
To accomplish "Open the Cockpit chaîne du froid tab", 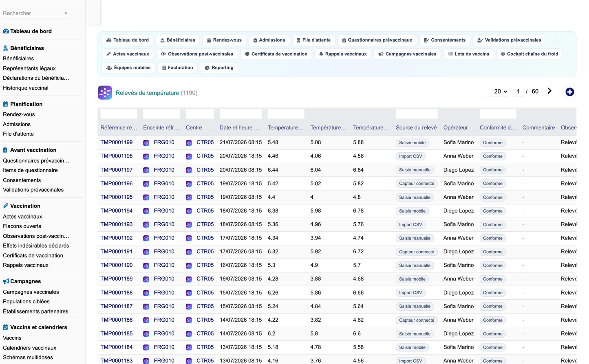I will click(x=529, y=54).
